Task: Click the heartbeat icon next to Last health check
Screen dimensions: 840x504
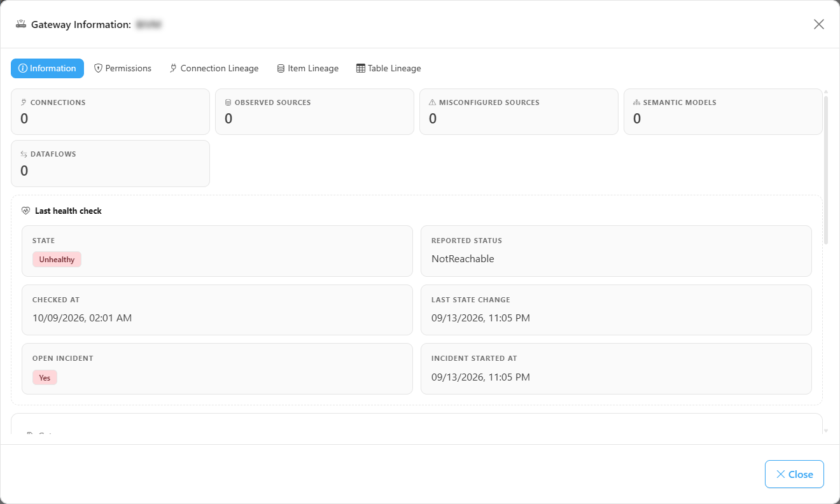Action: [26, 211]
